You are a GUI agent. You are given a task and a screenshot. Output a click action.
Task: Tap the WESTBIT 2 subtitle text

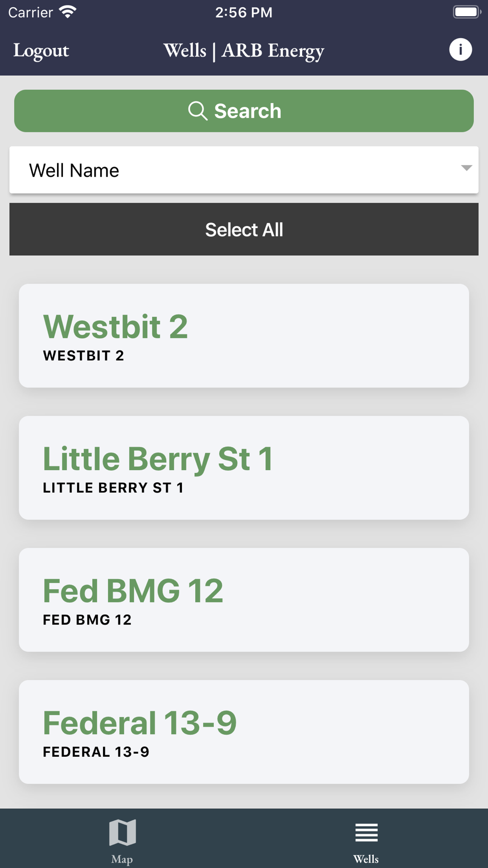coord(83,355)
